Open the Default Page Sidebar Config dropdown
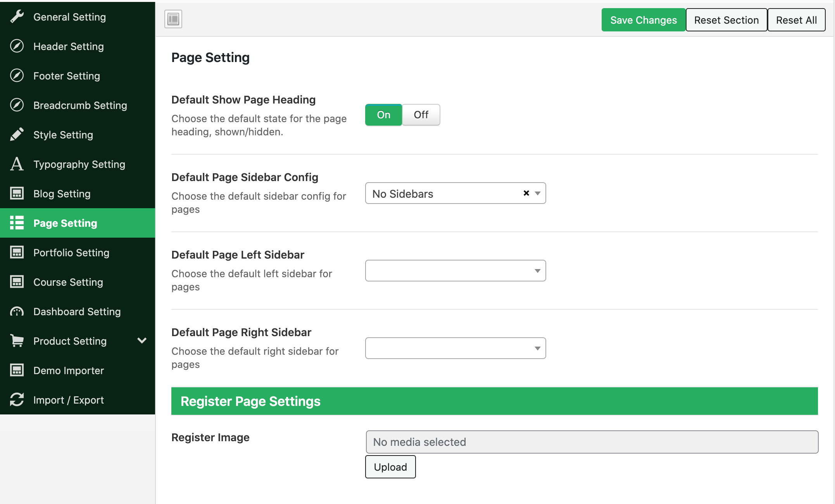 click(x=455, y=193)
